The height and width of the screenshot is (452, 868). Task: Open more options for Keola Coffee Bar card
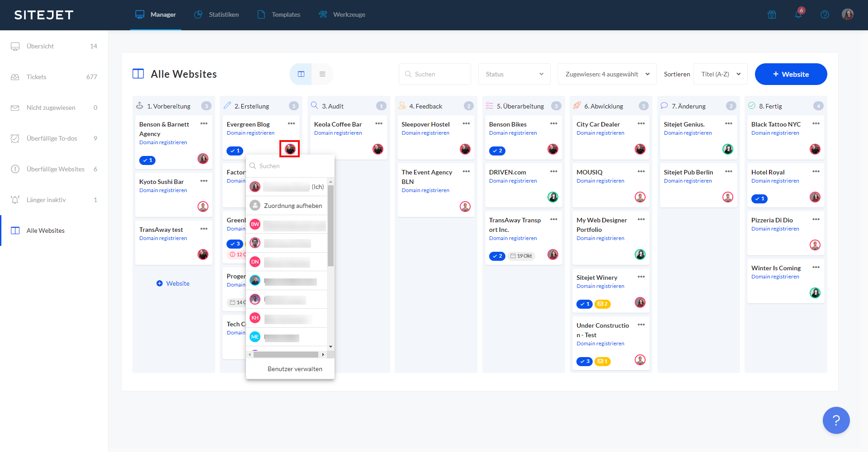pyautogui.click(x=379, y=124)
